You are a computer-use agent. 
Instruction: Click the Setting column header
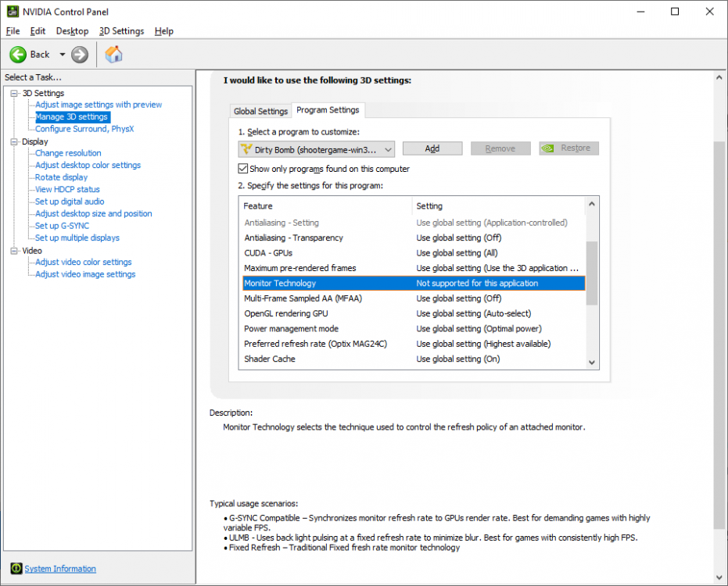(499, 206)
